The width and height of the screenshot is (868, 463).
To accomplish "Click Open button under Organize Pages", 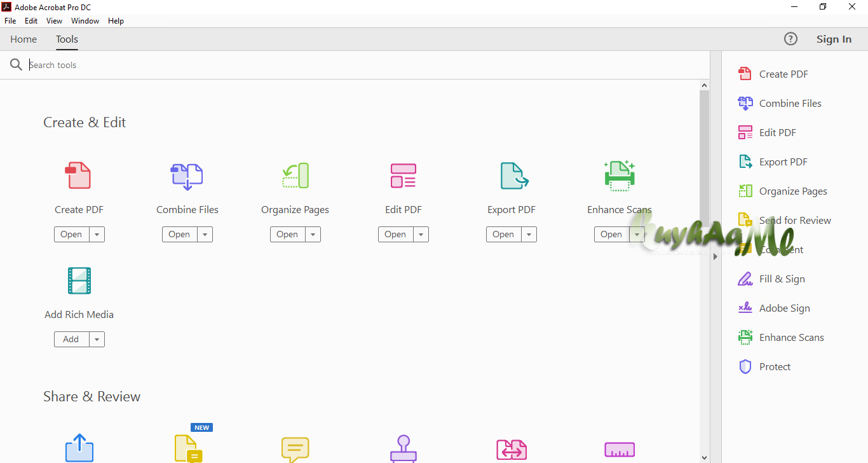I will tap(287, 234).
